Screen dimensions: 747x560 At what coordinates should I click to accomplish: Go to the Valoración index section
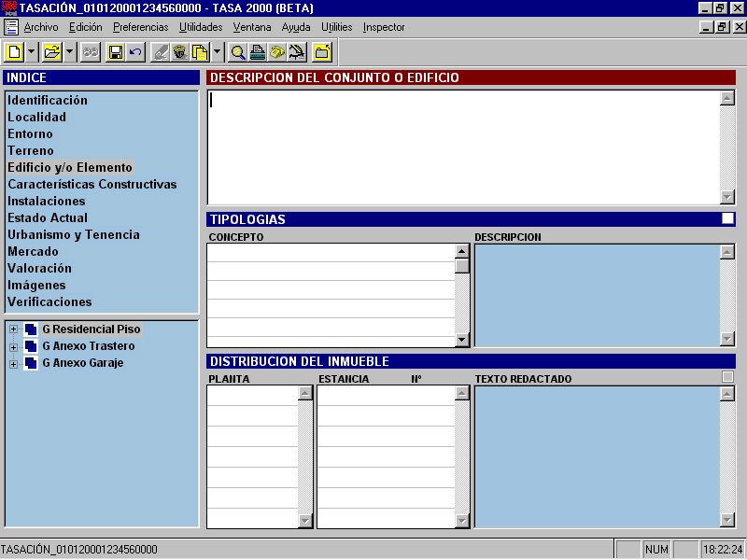coord(39,268)
